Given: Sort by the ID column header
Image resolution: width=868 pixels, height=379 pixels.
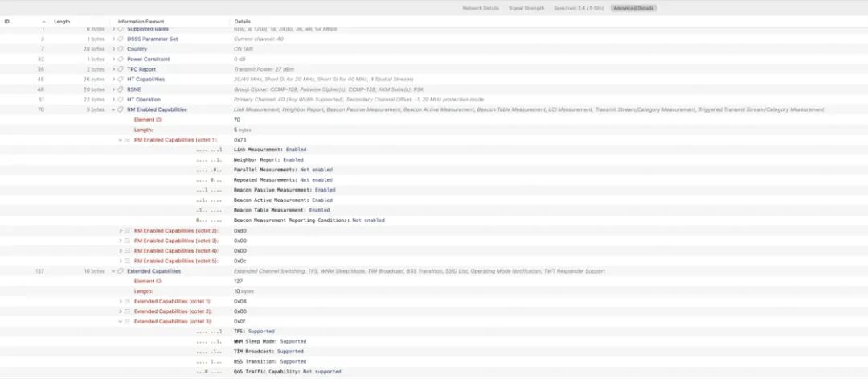Looking at the screenshot, I should (6, 22).
